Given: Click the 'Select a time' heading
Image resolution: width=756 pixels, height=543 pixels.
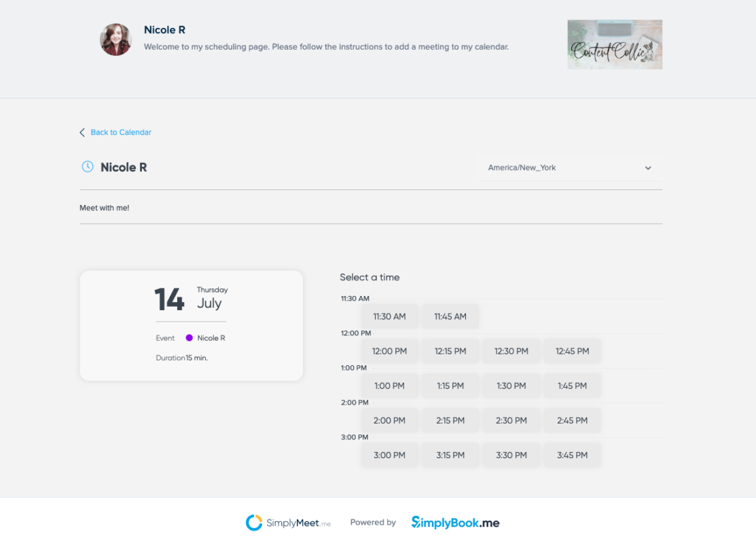Looking at the screenshot, I should click(370, 278).
